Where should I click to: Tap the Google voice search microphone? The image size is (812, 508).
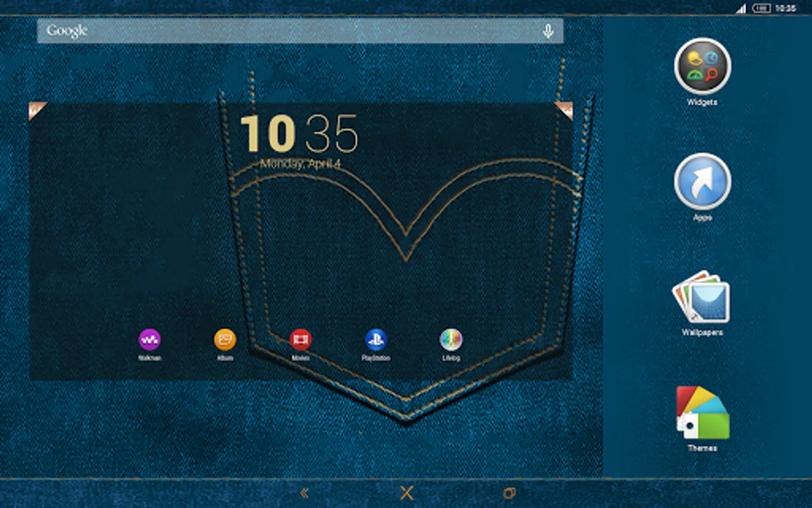(548, 31)
